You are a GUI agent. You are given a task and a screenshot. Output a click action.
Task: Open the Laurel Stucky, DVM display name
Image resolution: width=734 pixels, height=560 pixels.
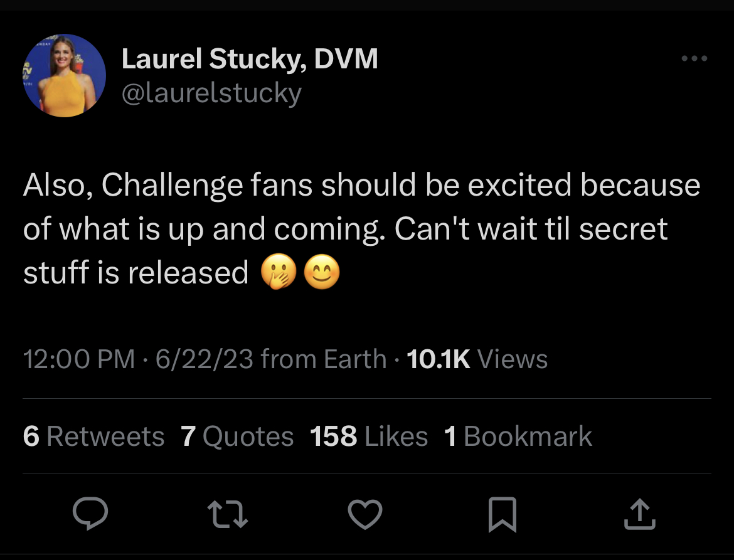[x=250, y=59]
